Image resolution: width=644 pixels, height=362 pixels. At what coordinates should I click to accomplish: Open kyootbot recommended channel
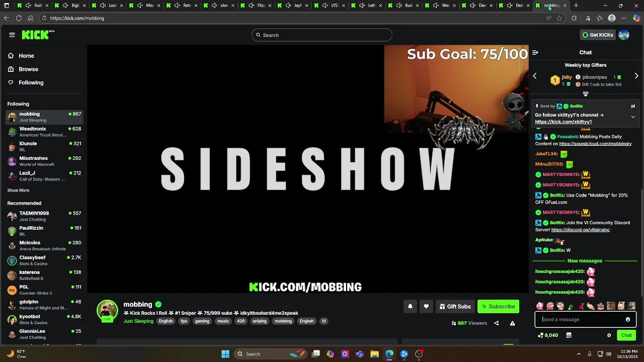[x=44, y=319]
